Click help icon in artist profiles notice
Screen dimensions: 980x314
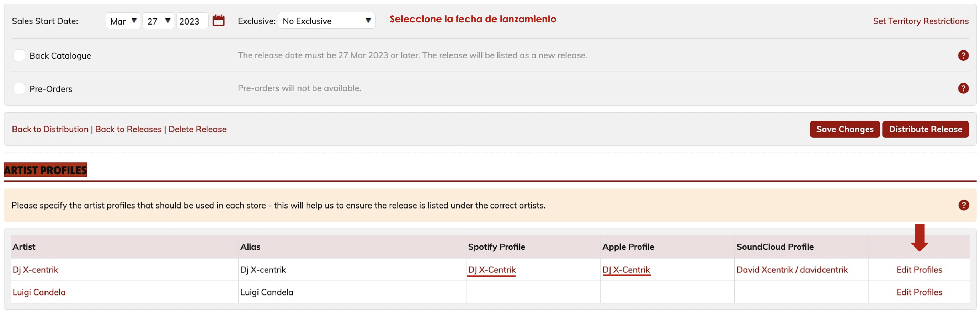[963, 205]
